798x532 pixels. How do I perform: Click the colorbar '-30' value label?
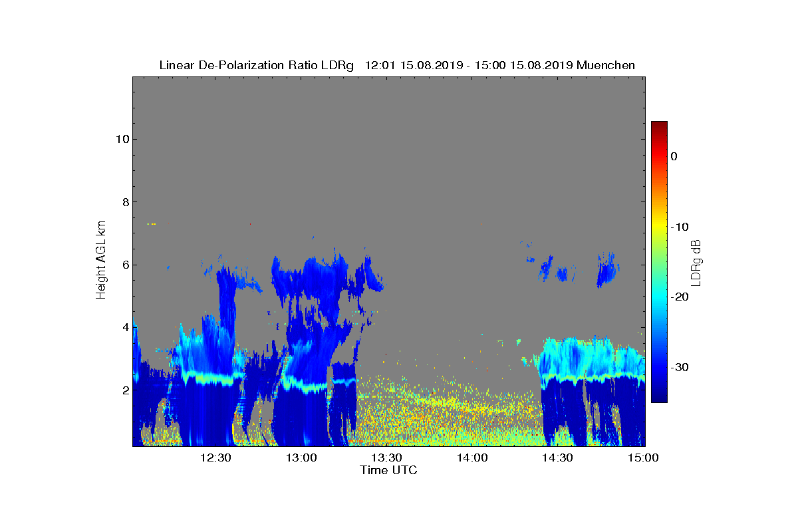tap(679, 368)
